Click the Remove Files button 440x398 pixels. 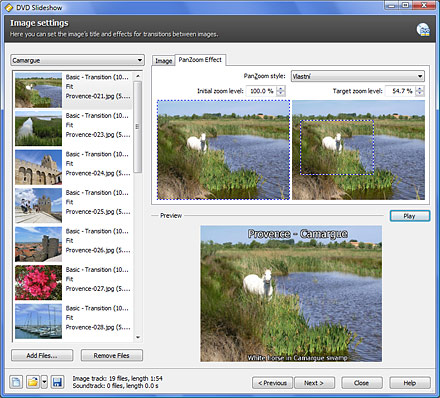click(112, 355)
